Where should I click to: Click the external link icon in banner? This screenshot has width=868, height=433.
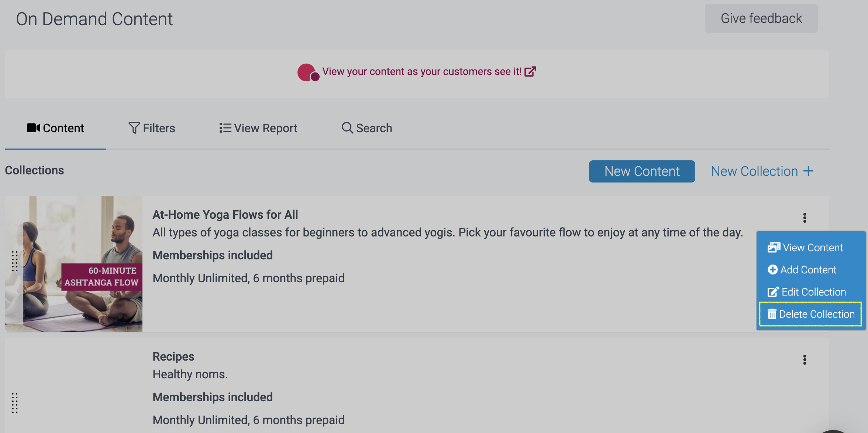[530, 72]
